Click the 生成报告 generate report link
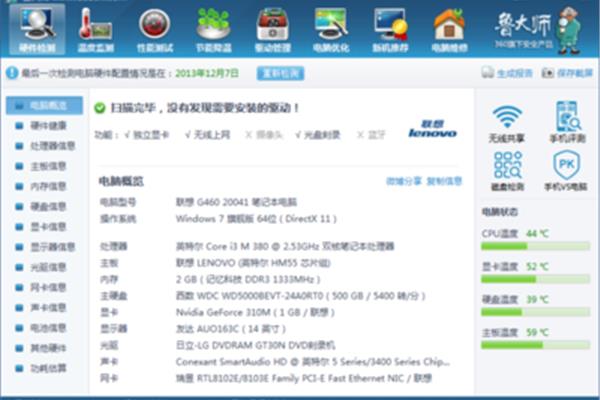The height and width of the screenshot is (400, 600). point(514,73)
